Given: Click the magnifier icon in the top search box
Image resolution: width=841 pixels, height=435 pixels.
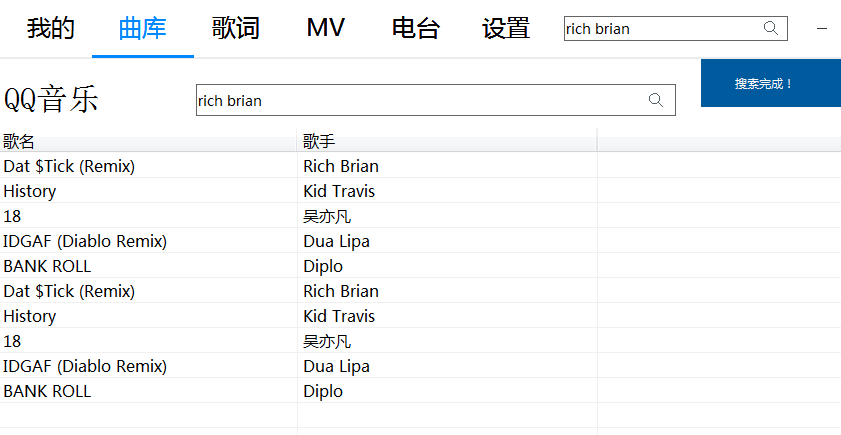Looking at the screenshot, I should point(771,28).
